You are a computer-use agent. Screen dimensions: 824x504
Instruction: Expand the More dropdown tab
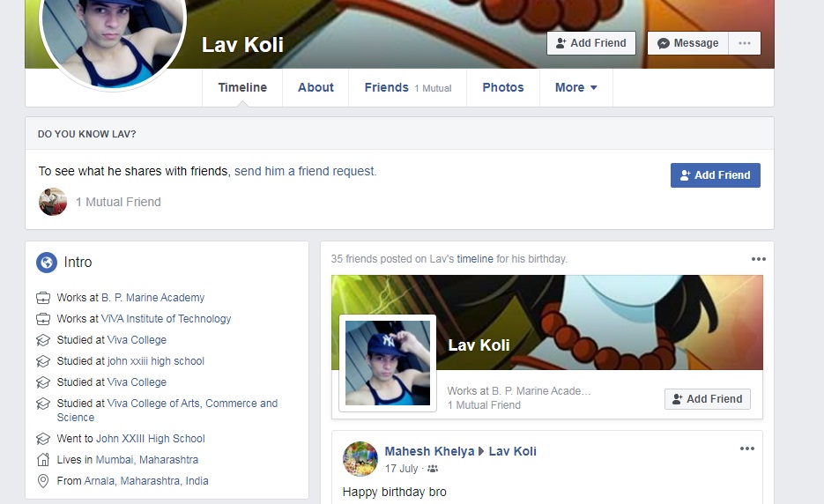(576, 87)
